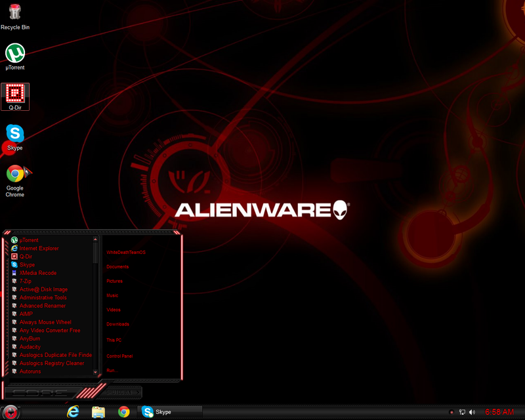Open µTorrent in the Start menu list
The width and height of the screenshot is (525, 420).
(x=24, y=240)
